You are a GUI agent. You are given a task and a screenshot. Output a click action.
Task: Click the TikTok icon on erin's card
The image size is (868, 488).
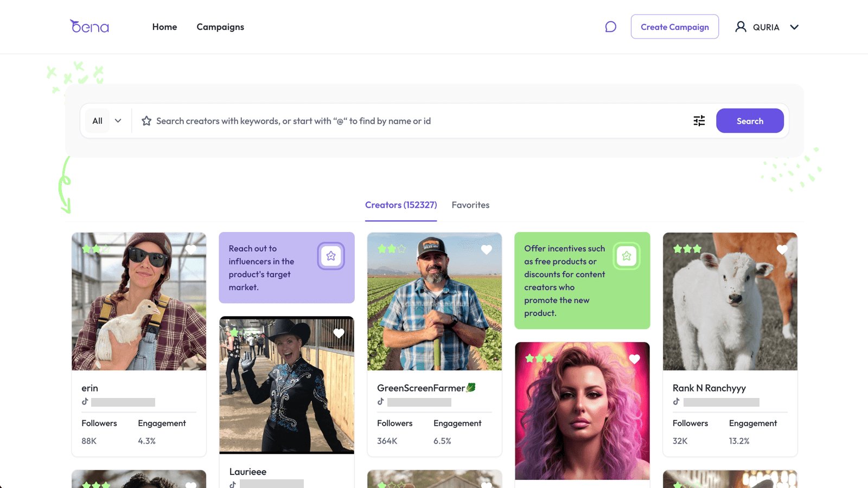point(86,402)
